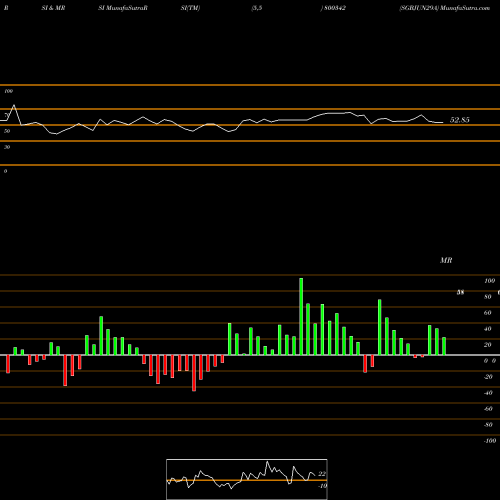This screenshot has width=500, height=500.
Task: Click the current RSI value 52.85
Action: tap(460, 120)
